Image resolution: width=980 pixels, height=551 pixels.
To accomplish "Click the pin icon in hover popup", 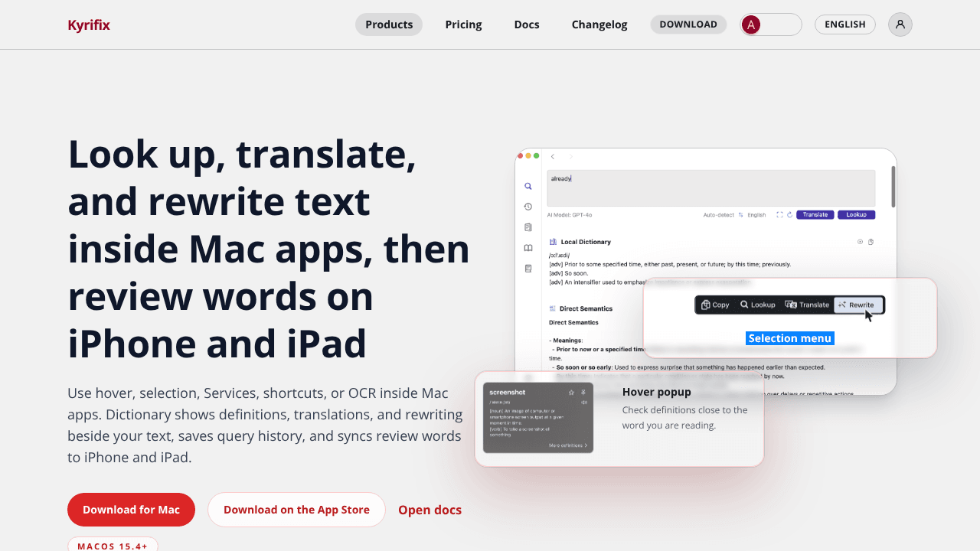I will click(583, 392).
